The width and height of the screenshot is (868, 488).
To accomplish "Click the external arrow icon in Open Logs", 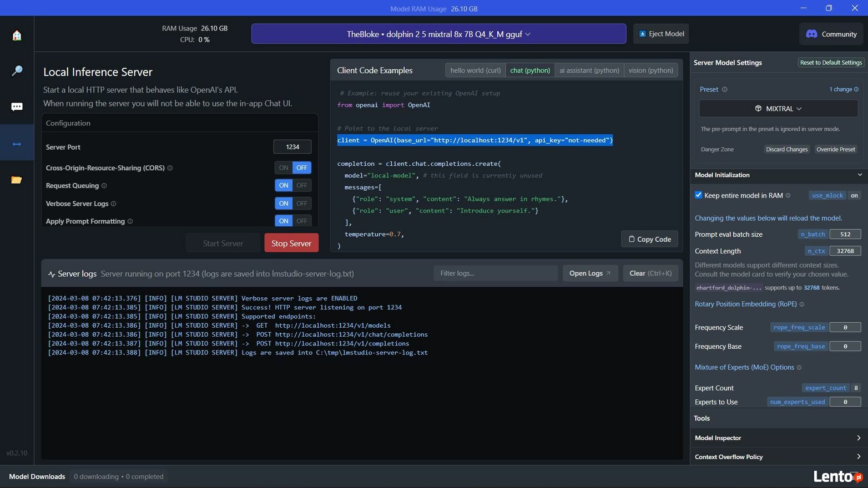I will [608, 273].
